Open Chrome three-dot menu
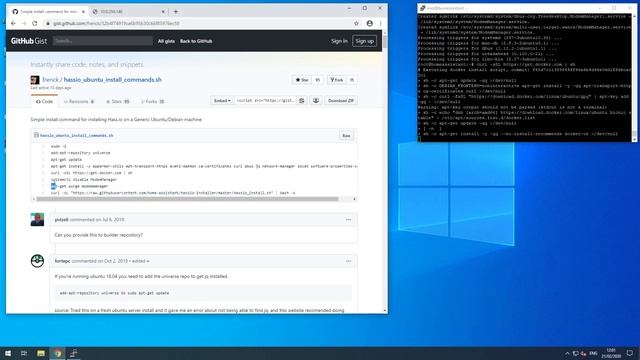This screenshot has height=360, width=640. (x=380, y=23)
